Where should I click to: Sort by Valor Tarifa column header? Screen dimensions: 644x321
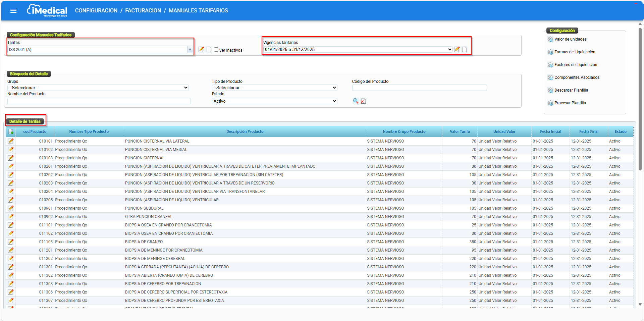pos(460,131)
